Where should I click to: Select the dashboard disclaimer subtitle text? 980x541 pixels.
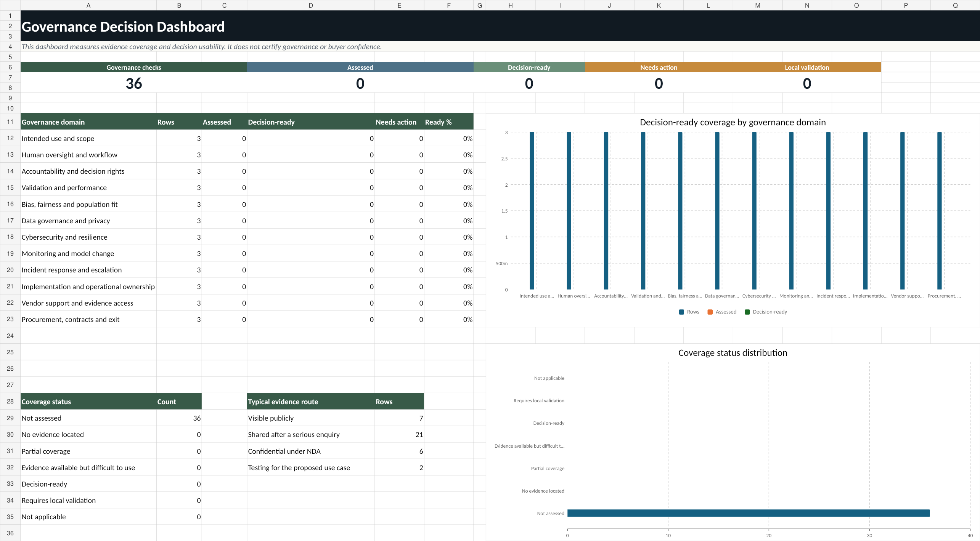(201, 46)
